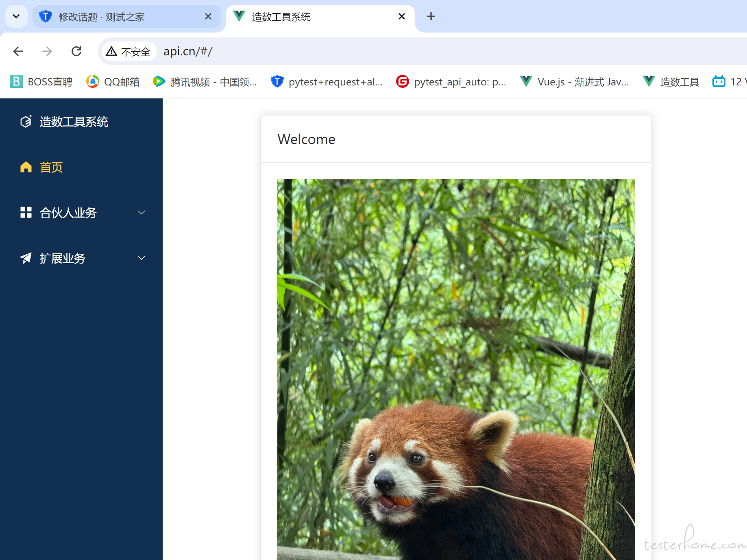Click the 不安全 security warning chip
Image resolution: width=747 pixels, height=560 pixels.
(128, 51)
